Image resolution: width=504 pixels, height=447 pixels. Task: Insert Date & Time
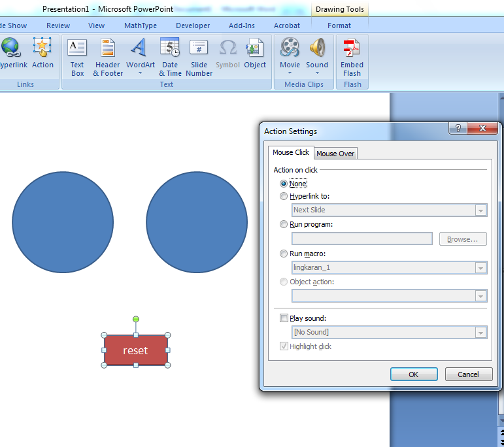[170, 57]
